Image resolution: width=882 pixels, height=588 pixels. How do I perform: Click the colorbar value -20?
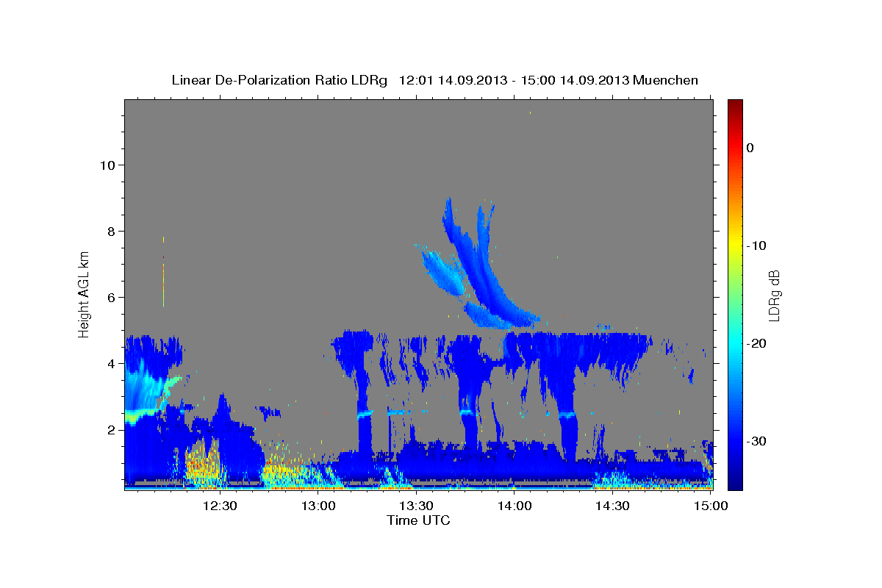(757, 343)
